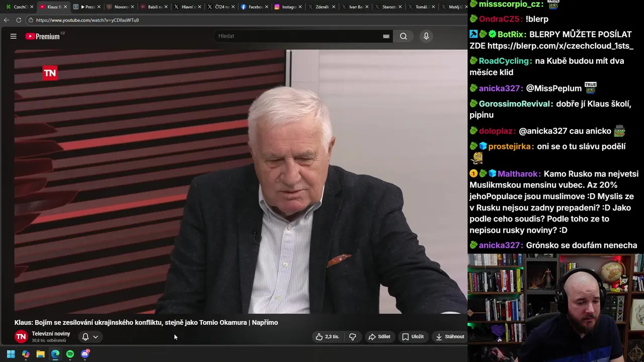Like the video (2,3 tis.)
Image resolution: width=644 pixels, height=362 pixels.
[x=328, y=337]
